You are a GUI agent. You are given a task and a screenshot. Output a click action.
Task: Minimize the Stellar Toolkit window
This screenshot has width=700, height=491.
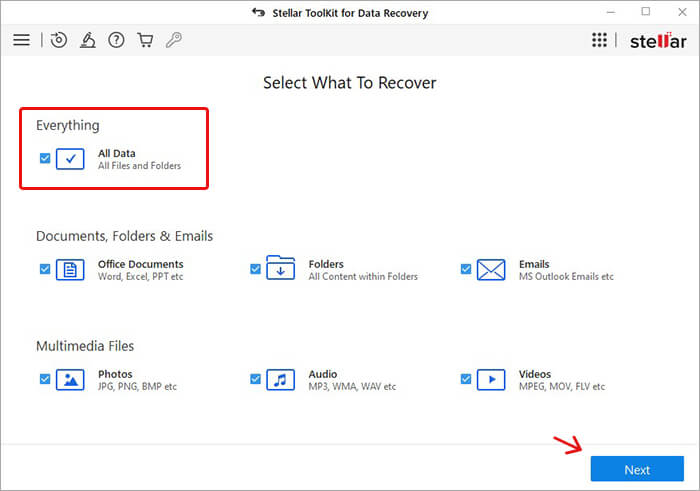pyautogui.click(x=611, y=12)
